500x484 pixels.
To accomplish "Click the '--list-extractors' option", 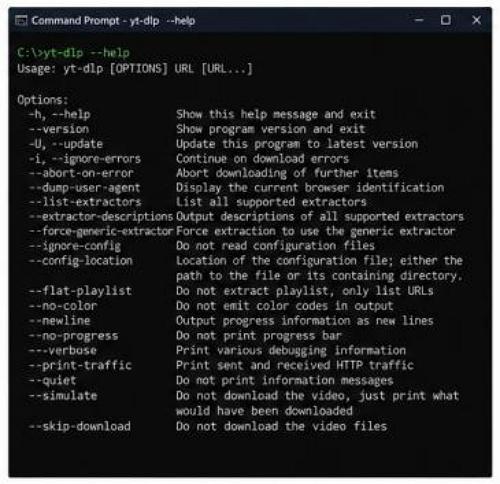I will (x=85, y=202).
